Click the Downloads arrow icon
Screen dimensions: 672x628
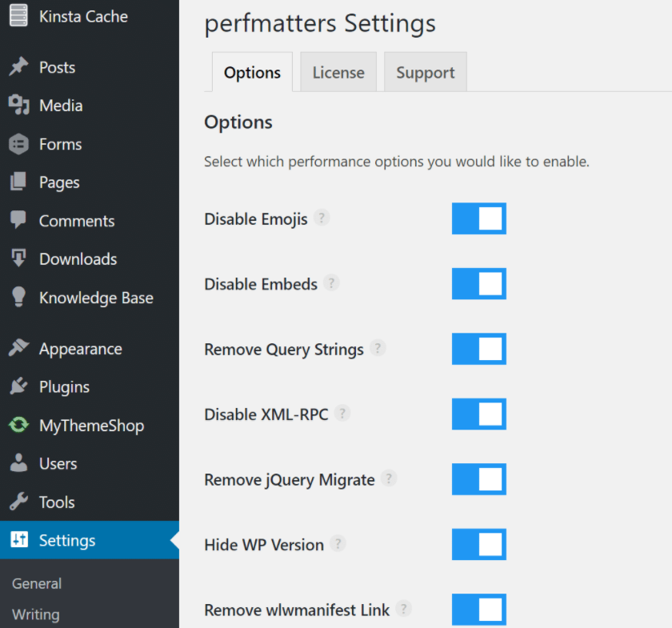[x=18, y=259]
